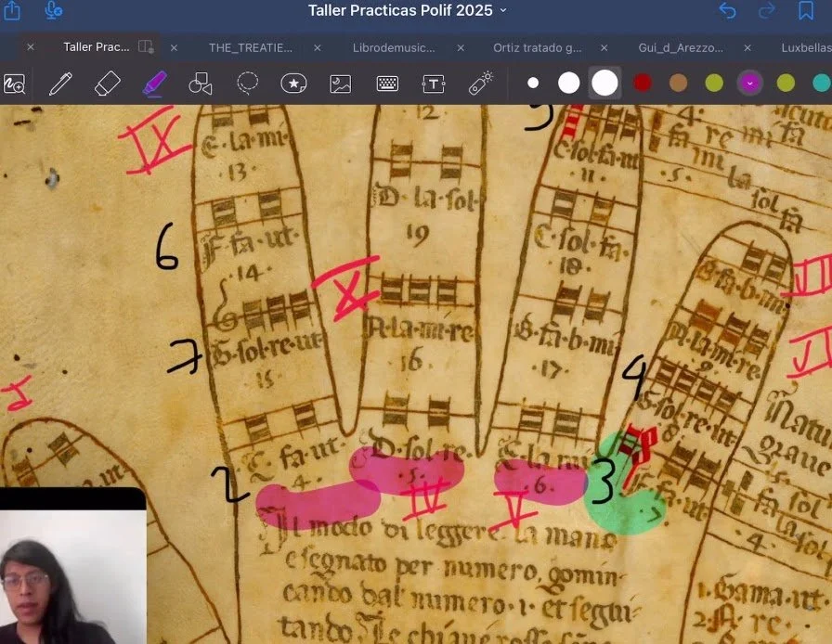The height and width of the screenshot is (644, 832).
Task: Open the Ortiz tratado g... tab
Action: tap(537, 47)
